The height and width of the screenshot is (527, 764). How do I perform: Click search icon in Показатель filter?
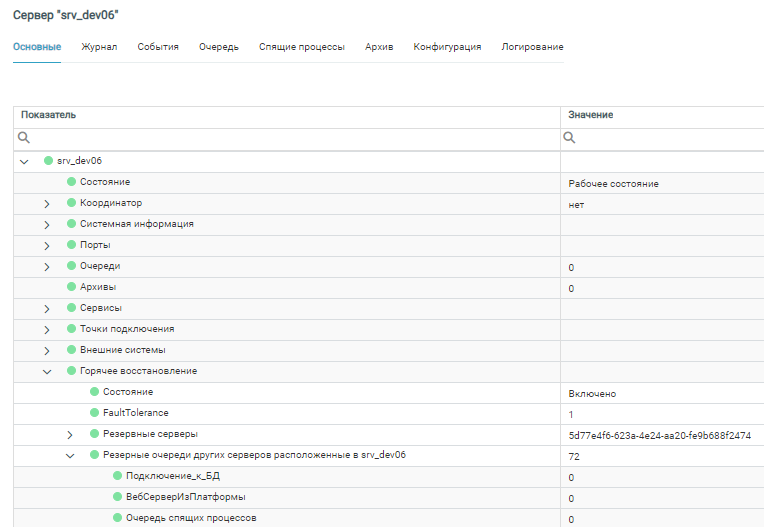click(24, 138)
